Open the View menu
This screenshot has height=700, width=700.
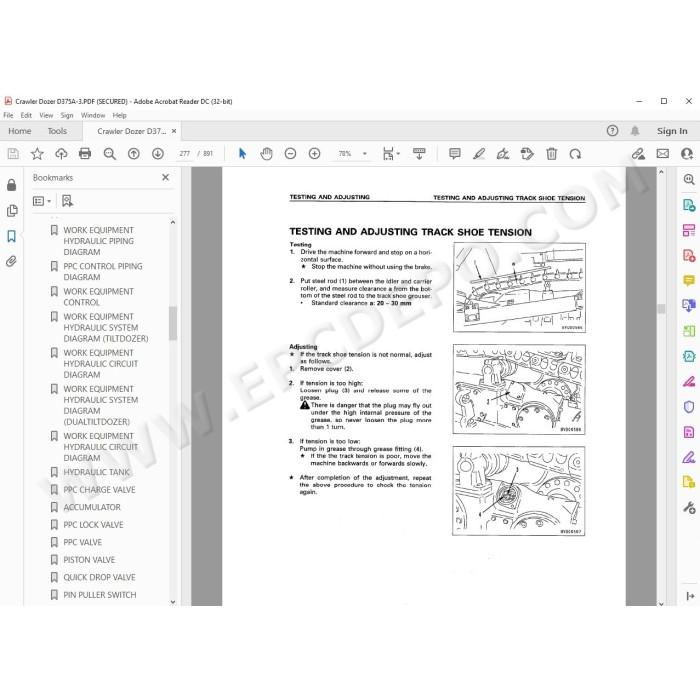point(46,115)
